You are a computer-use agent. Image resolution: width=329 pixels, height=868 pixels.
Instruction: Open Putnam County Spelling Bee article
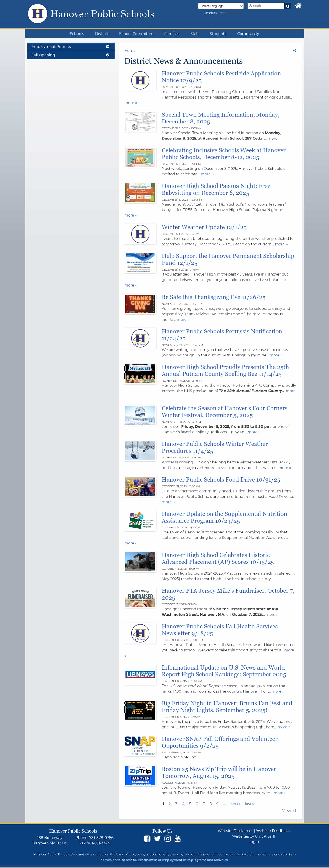[225, 371]
